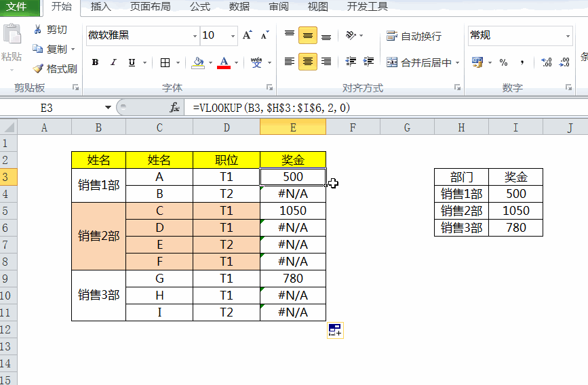Select cell I4 containing 1050
Viewport: 588px width, 385px height.
[x=515, y=211]
